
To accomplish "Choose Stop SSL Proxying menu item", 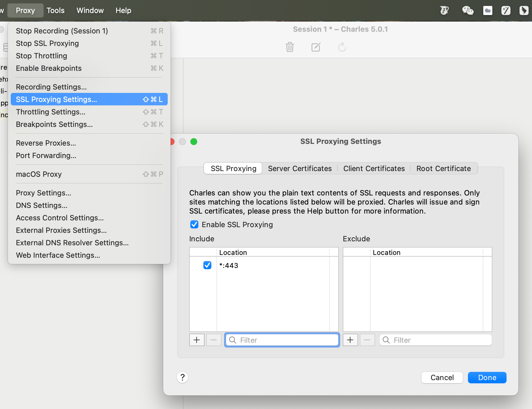I will (89, 43).
